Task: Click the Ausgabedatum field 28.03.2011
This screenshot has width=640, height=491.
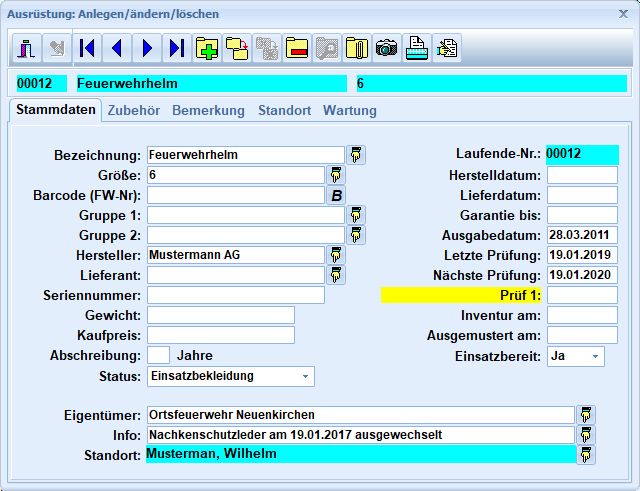Action: click(x=582, y=235)
